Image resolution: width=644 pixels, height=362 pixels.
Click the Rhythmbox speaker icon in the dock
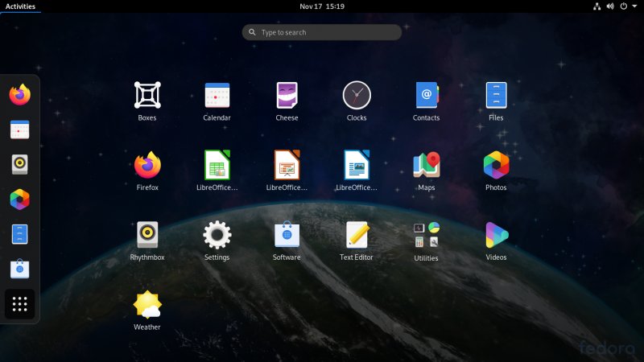[x=19, y=164]
